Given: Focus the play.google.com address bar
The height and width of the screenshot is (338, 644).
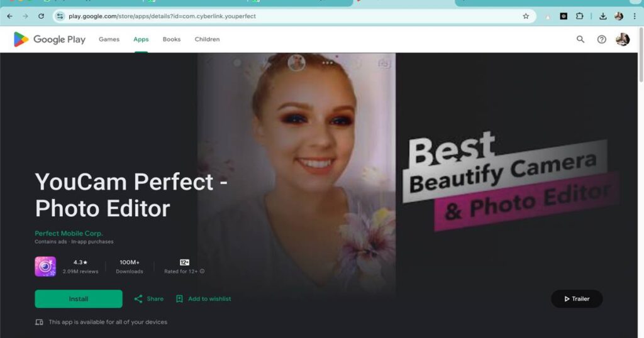Looking at the screenshot, I should (294, 16).
